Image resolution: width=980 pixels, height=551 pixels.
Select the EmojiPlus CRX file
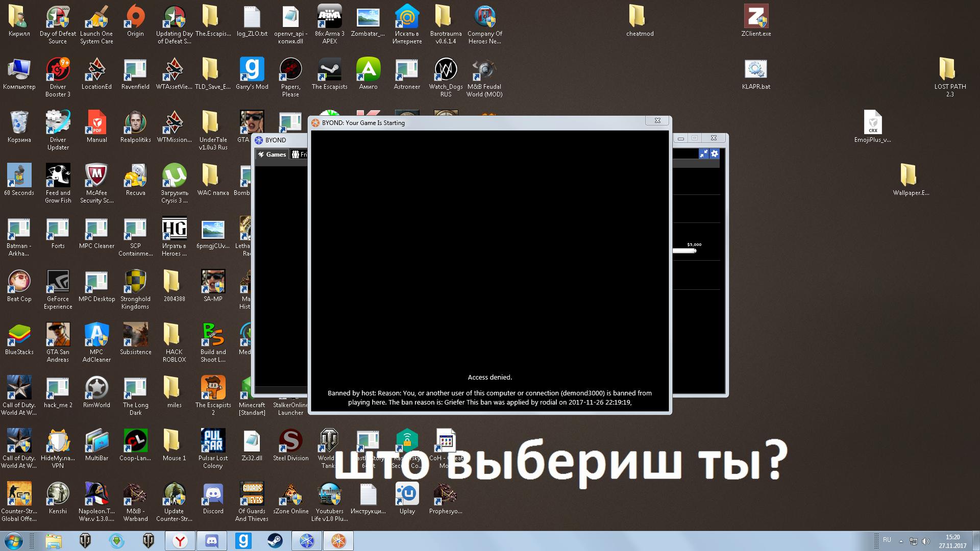click(x=872, y=127)
